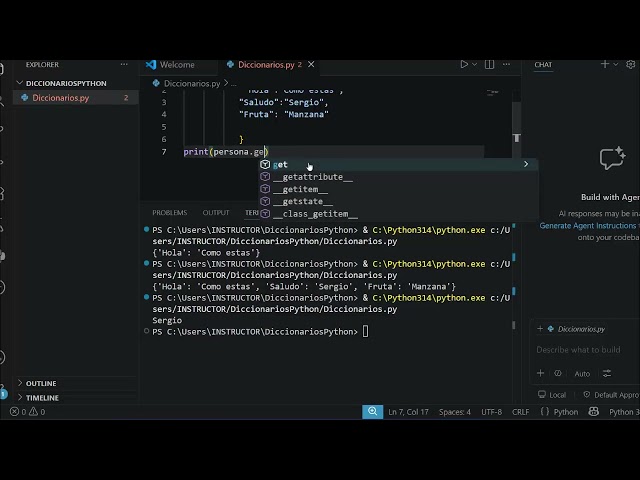Select the CHAT panel tab
Viewport: 640px width, 480px height.
pyautogui.click(x=543, y=64)
